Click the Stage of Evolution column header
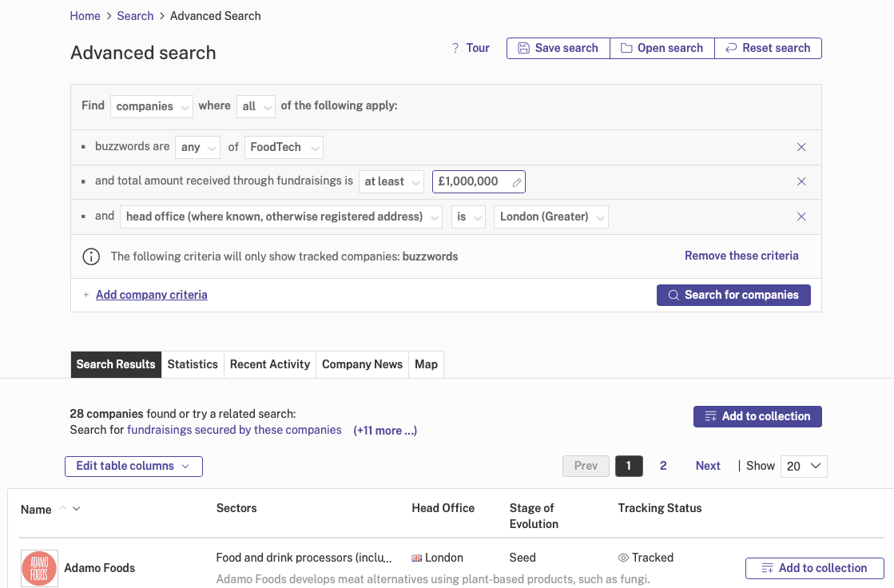The width and height of the screenshot is (894, 588). (x=534, y=516)
